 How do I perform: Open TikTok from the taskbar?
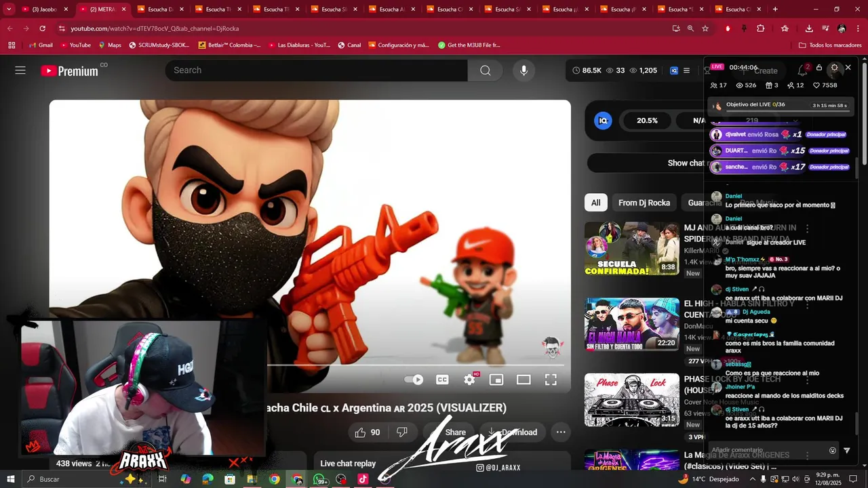[x=363, y=479]
